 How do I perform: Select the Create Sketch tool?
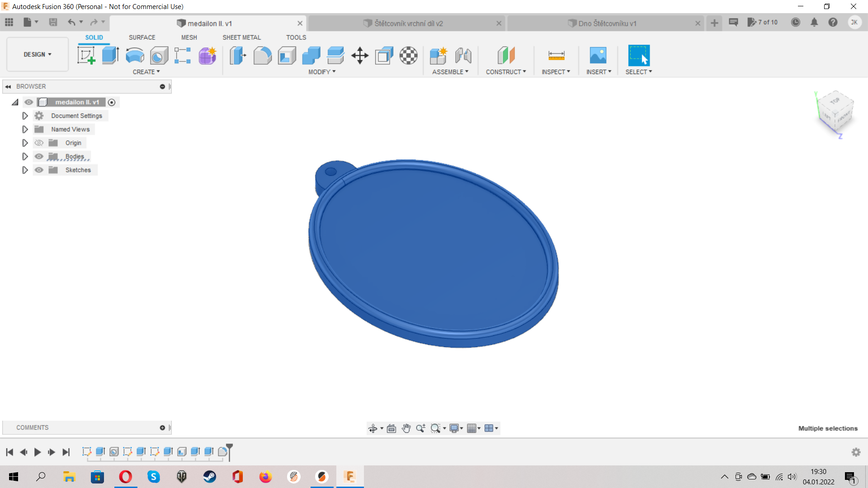tap(86, 56)
